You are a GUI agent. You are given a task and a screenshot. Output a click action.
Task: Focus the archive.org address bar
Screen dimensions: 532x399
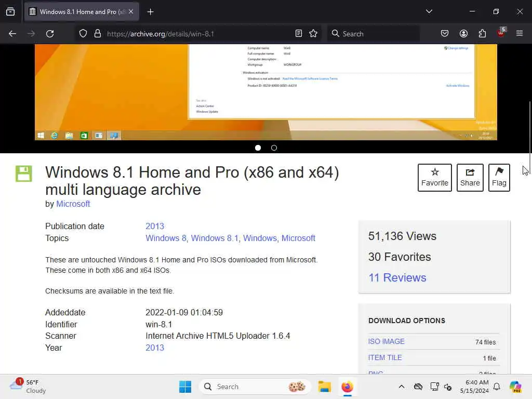pyautogui.click(x=197, y=34)
